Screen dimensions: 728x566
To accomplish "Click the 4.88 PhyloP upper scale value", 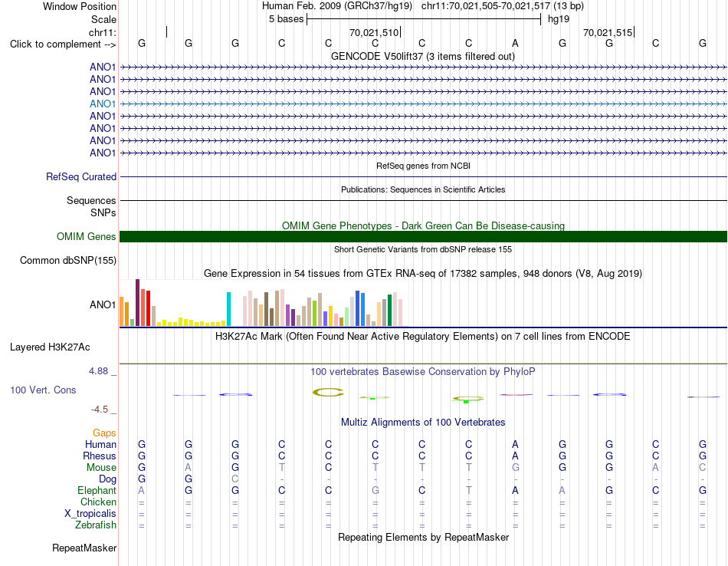I will 98,371.
